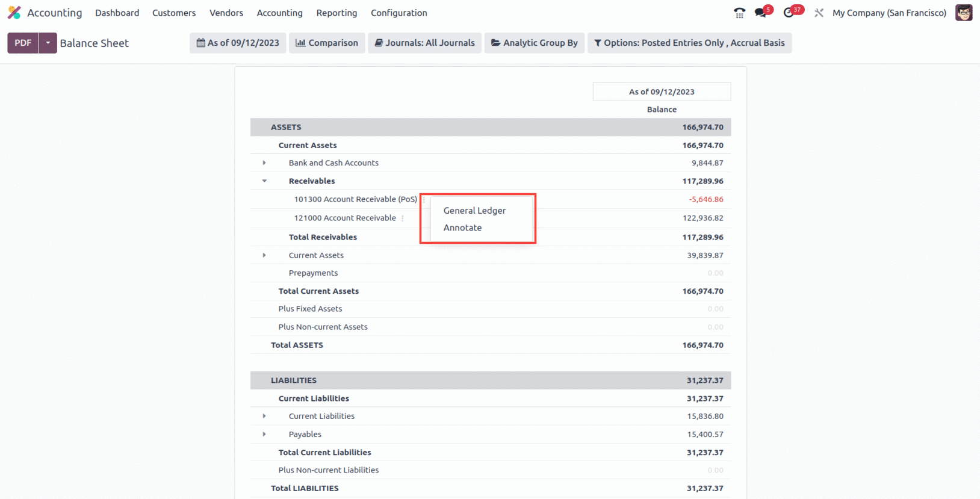Click the Balance Sheet report title

coord(95,43)
